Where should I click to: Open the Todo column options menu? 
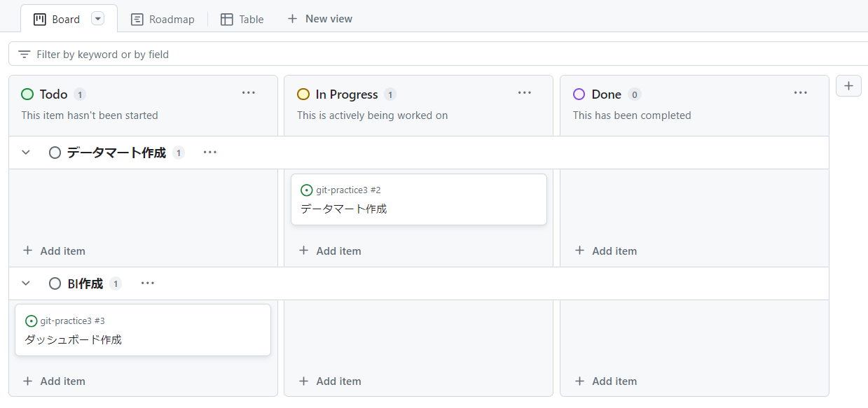tap(248, 92)
